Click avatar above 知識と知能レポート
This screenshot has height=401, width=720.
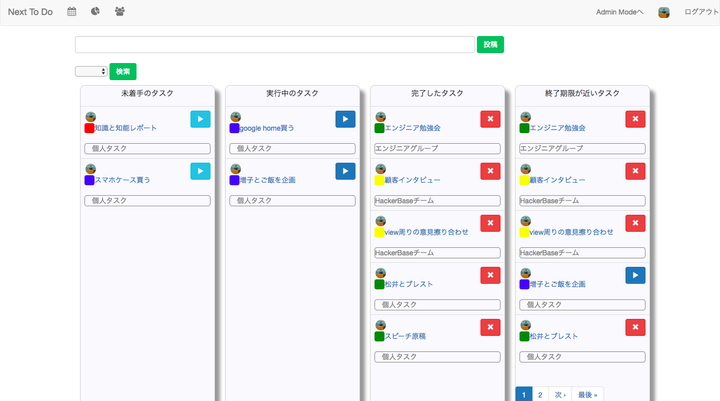pos(90,117)
